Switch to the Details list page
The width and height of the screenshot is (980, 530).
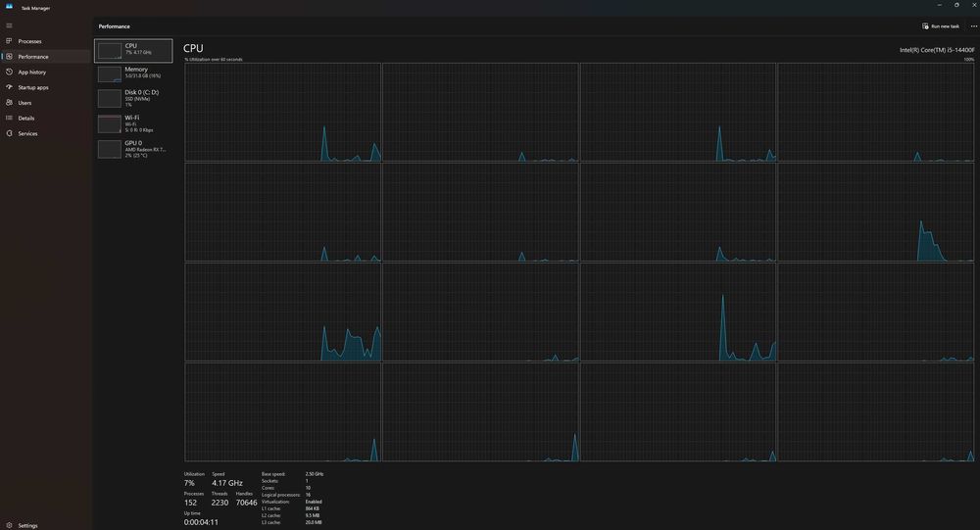(46, 119)
